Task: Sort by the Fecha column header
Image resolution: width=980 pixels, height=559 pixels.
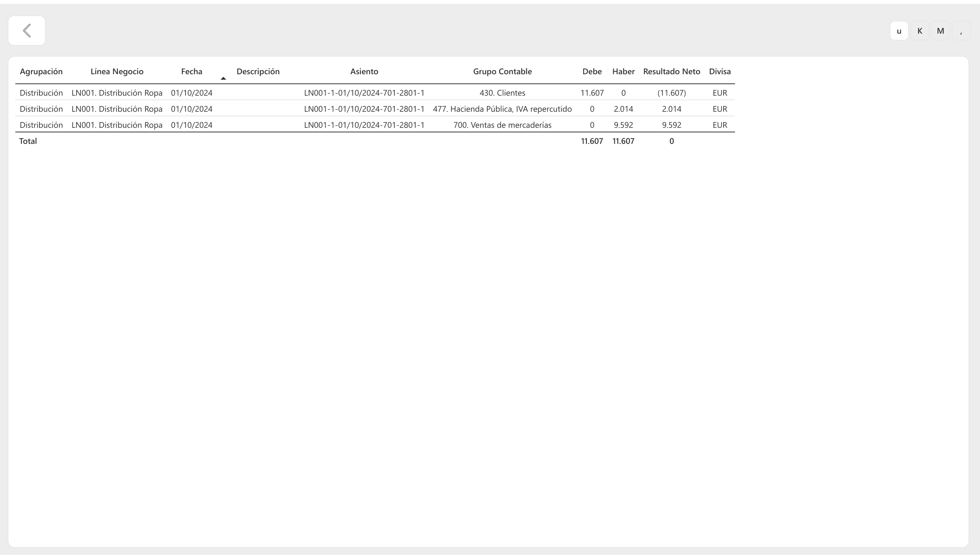Action: pyautogui.click(x=192, y=72)
